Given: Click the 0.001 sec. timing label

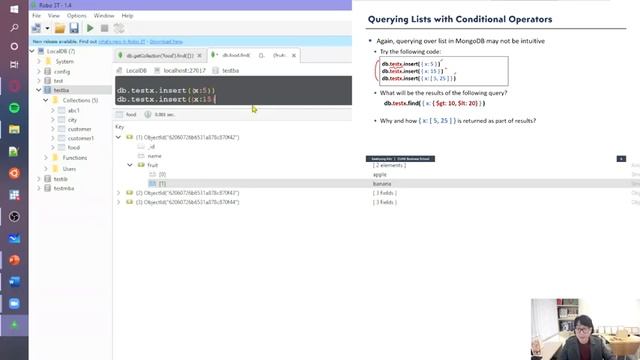Looking at the screenshot, I should point(165,114).
